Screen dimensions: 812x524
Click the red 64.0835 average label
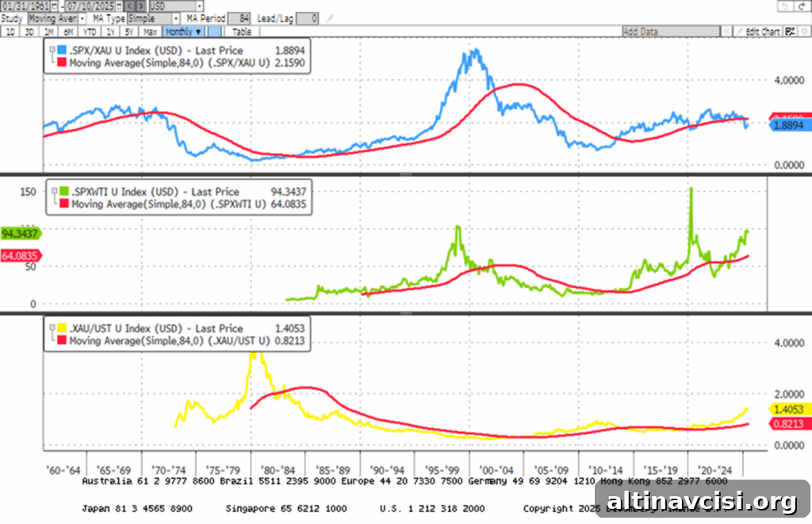click(x=20, y=256)
